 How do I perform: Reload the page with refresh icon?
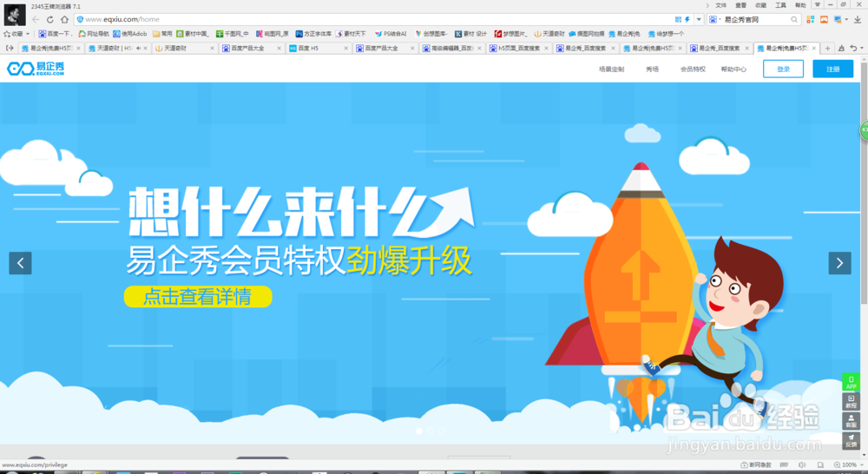[x=49, y=19]
